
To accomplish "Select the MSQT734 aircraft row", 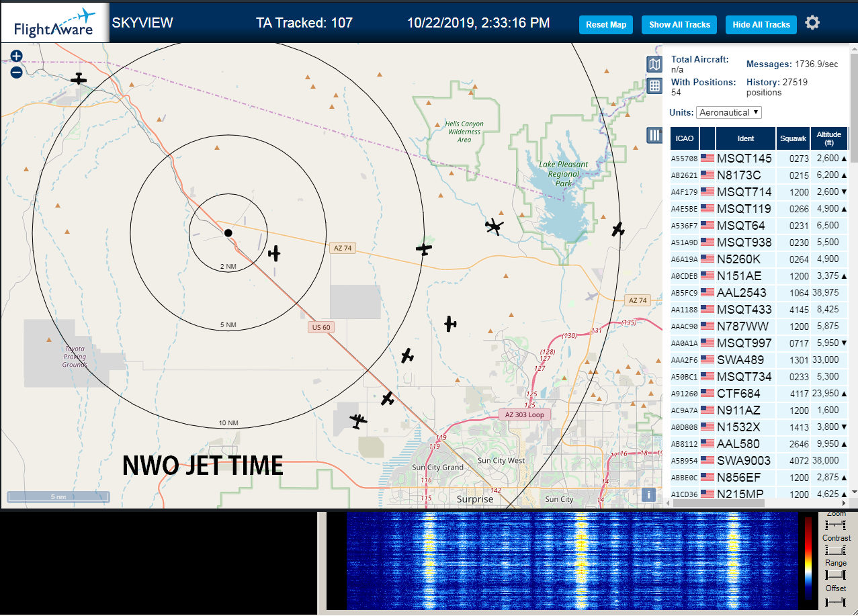I will click(759, 377).
